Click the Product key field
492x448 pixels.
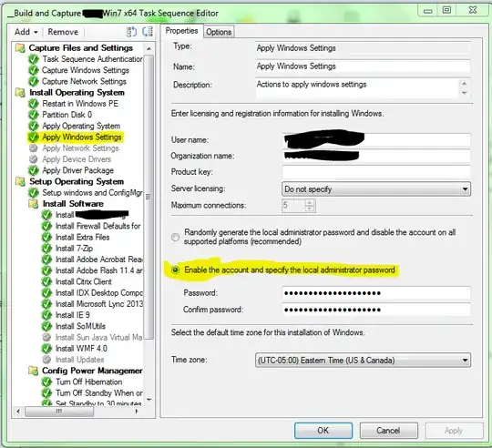point(376,172)
